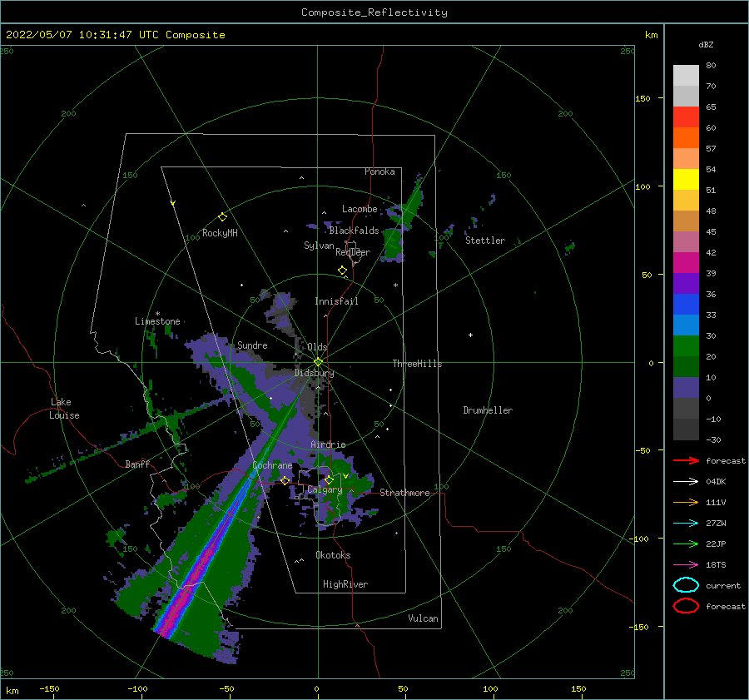Click the red 65 dBZ color swatch
Image resolution: width=749 pixels, height=700 pixels.
point(686,117)
